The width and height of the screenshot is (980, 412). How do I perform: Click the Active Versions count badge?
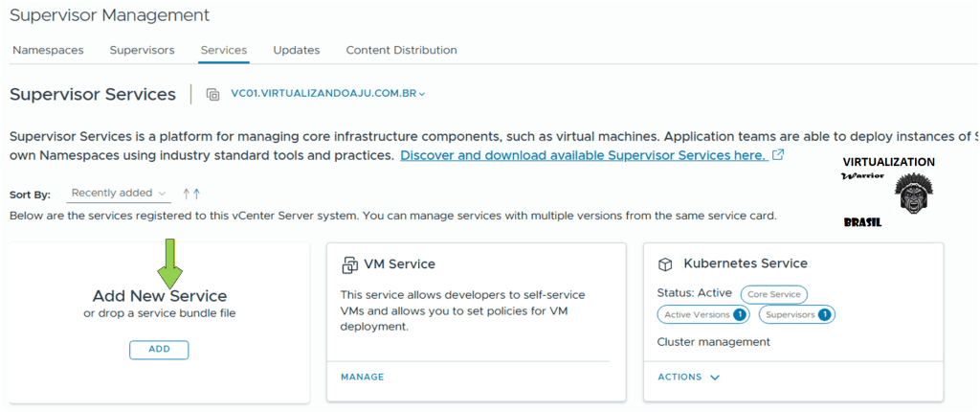point(739,314)
